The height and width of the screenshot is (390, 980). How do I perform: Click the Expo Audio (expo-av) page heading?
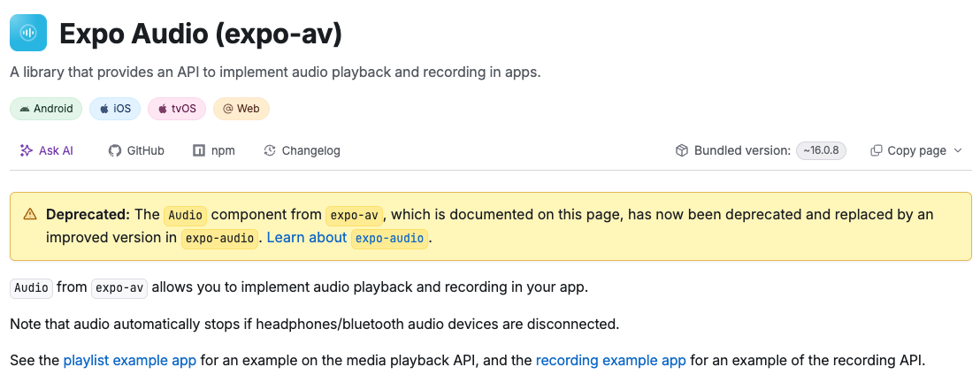201,33
